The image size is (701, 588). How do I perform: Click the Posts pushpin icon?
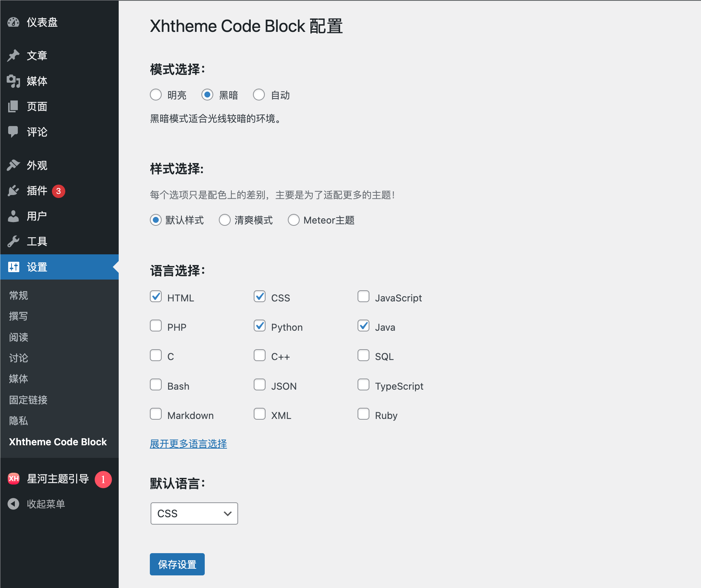pos(13,56)
